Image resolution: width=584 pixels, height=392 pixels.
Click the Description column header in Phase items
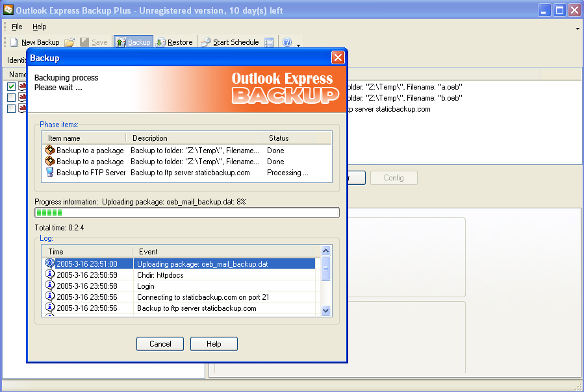(194, 138)
